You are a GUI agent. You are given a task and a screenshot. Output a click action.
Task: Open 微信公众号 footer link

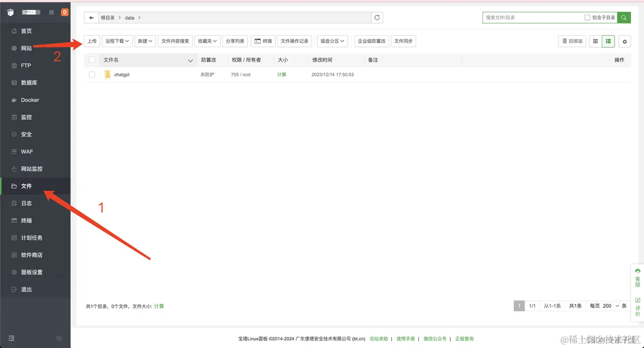click(435, 338)
